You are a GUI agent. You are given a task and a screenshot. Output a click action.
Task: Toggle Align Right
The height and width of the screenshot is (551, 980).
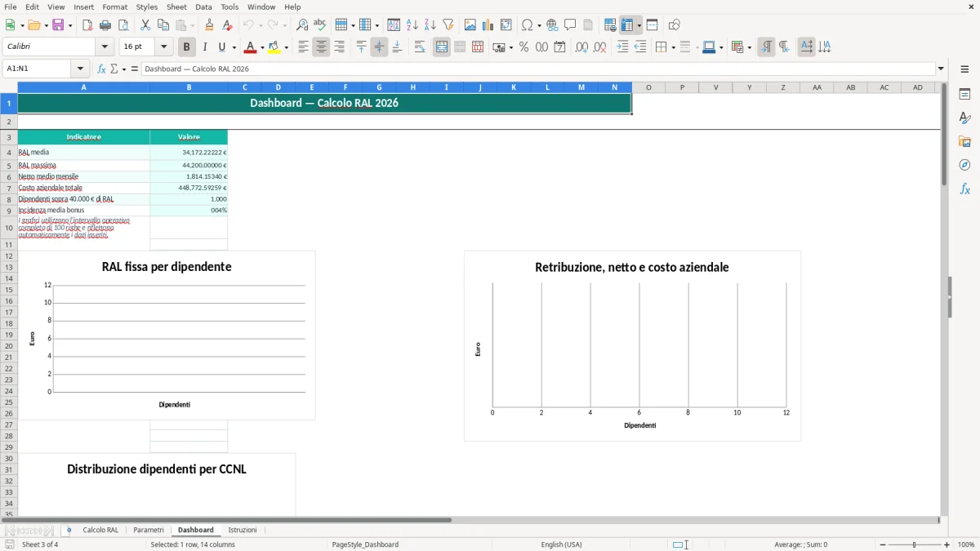[x=339, y=47]
